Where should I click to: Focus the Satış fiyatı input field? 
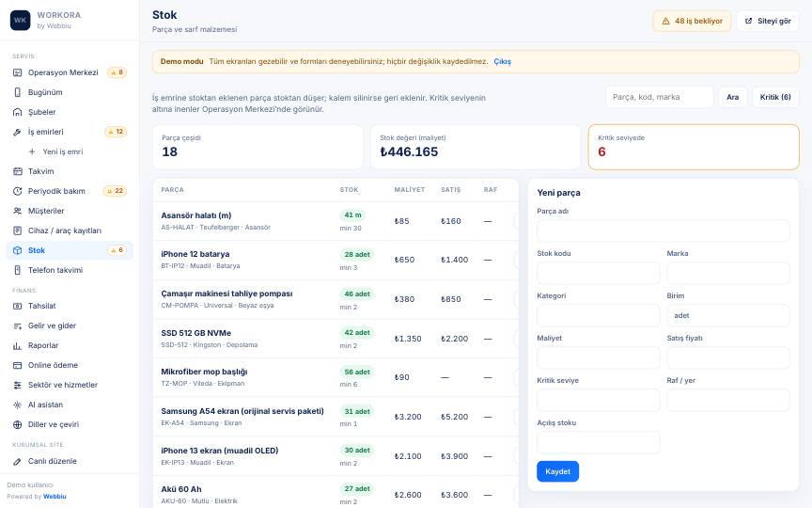(x=728, y=357)
